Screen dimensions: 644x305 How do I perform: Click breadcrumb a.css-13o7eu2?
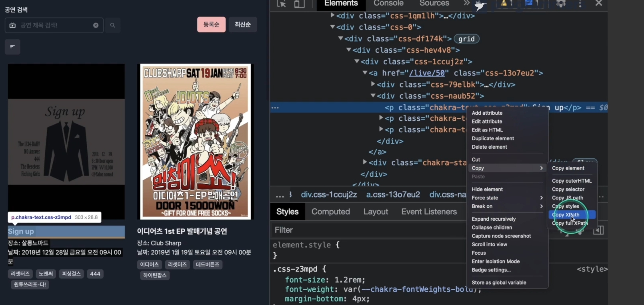393,195
